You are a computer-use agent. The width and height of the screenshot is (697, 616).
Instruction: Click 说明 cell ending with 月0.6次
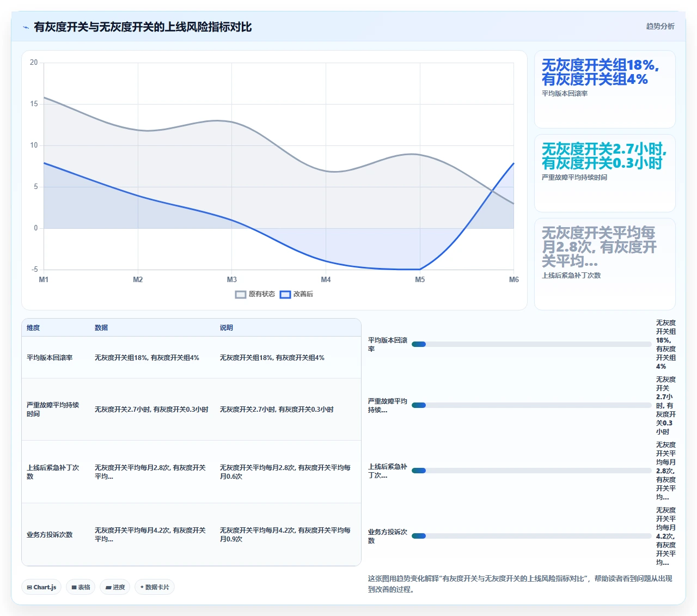pyautogui.click(x=285, y=472)
